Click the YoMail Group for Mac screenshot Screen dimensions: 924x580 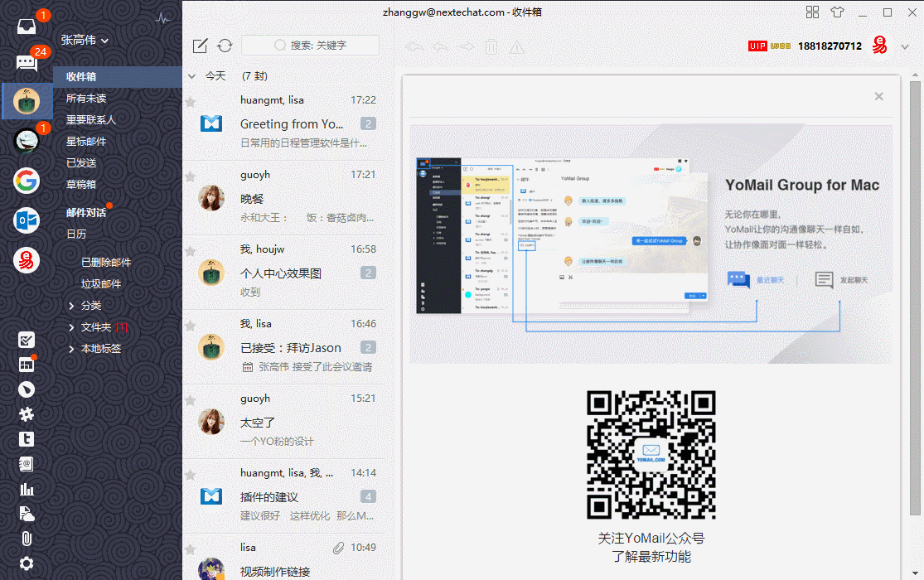562,236
